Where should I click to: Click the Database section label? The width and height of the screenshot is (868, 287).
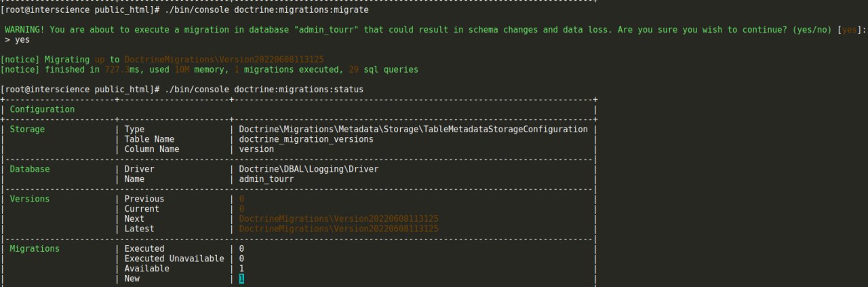(30, 169)
